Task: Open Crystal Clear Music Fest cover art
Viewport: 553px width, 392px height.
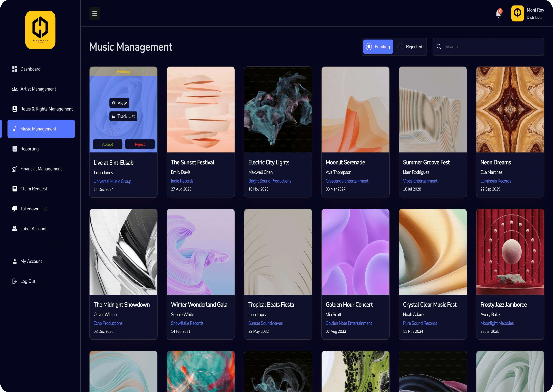Action: tap(433, 252)
